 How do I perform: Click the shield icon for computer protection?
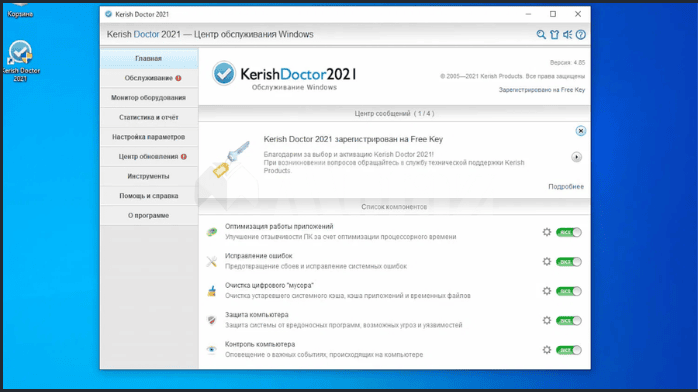coord(212,320)
